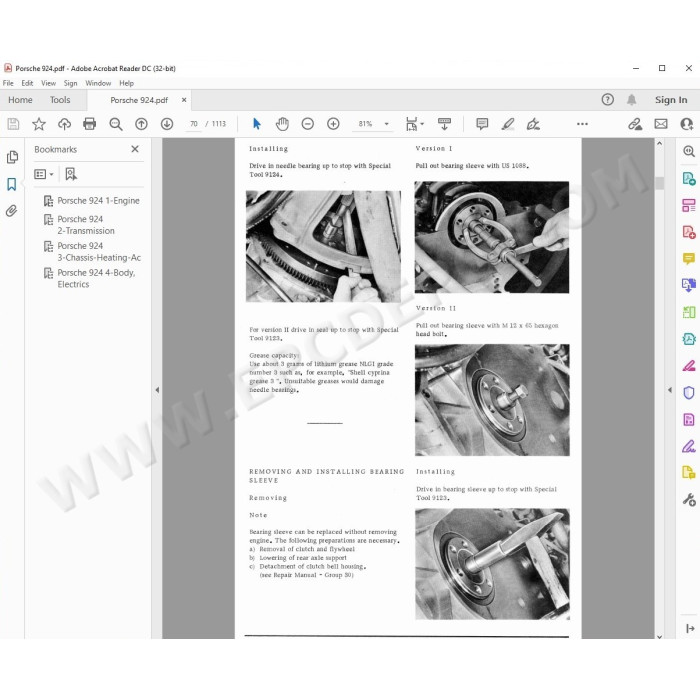Open Organize Pages tool in right pane
The image size is (700, 700).
coord(688,312)
